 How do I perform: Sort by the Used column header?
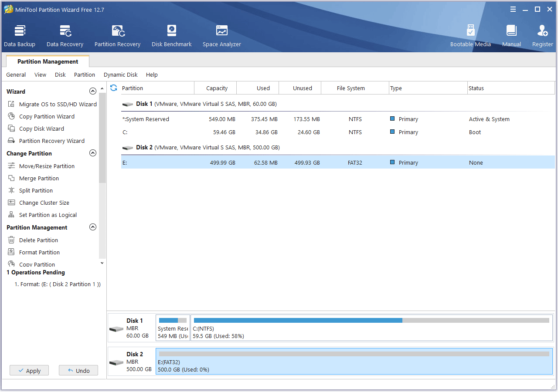tap(258, 88)
